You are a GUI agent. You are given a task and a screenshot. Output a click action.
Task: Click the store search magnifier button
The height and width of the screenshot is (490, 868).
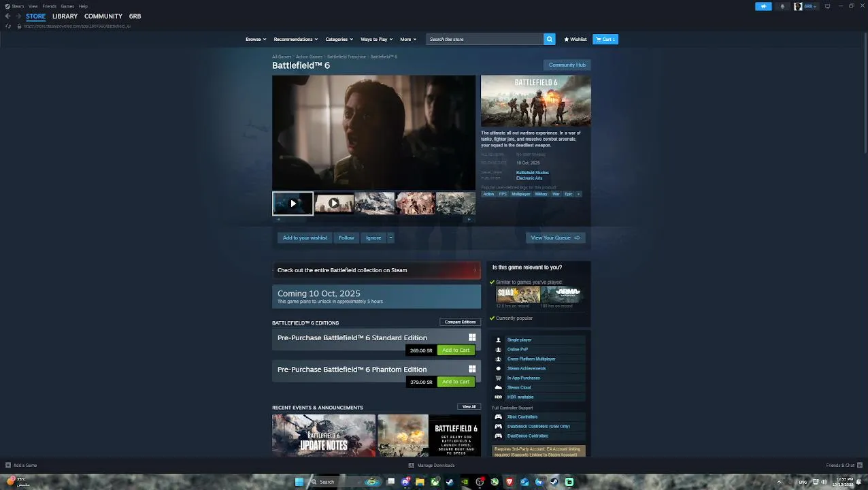click(x=549, y=39)
